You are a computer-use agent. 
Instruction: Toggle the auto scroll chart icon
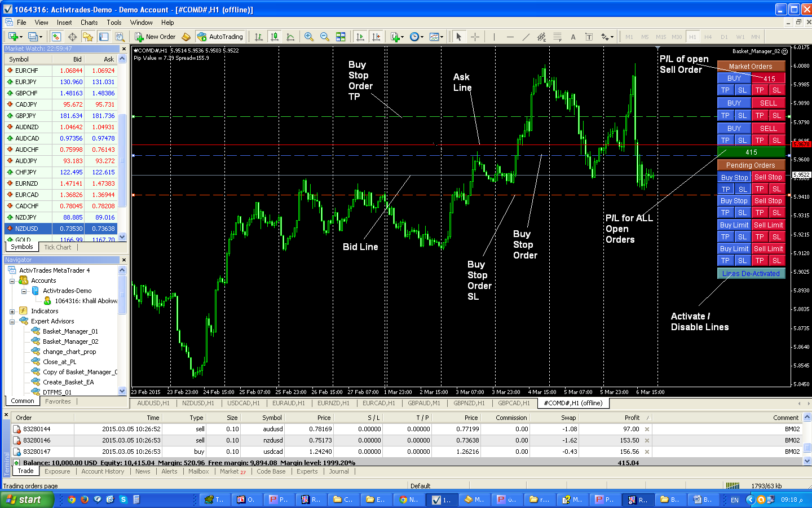360,37
